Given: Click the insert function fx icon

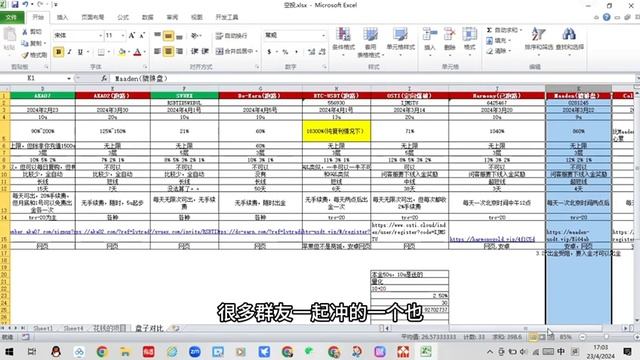Looking at the screenshot, I should pos(104,78).
